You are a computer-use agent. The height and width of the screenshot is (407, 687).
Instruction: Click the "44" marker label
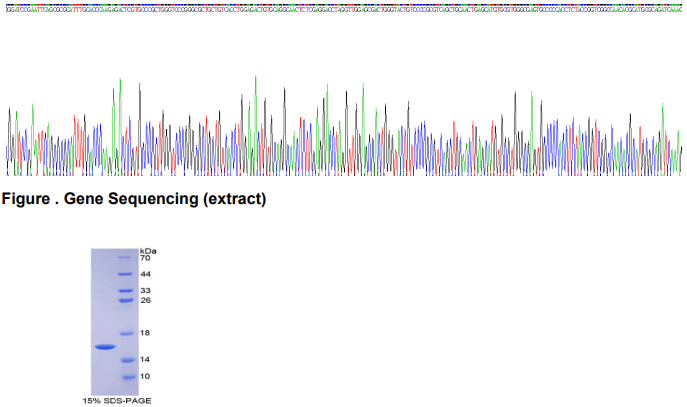(145, 274)
